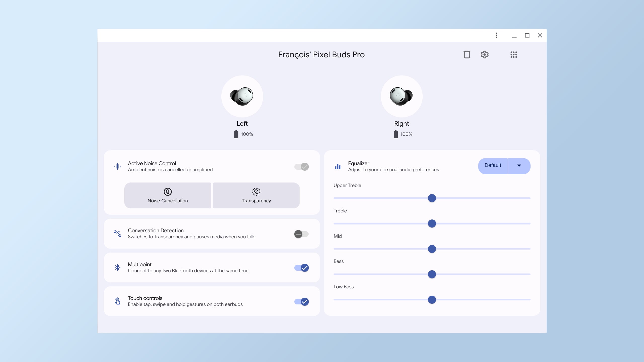Viewport: 644px width, 362px height.
Task: Open the more options vertical menu
Action: click(496, 35)
